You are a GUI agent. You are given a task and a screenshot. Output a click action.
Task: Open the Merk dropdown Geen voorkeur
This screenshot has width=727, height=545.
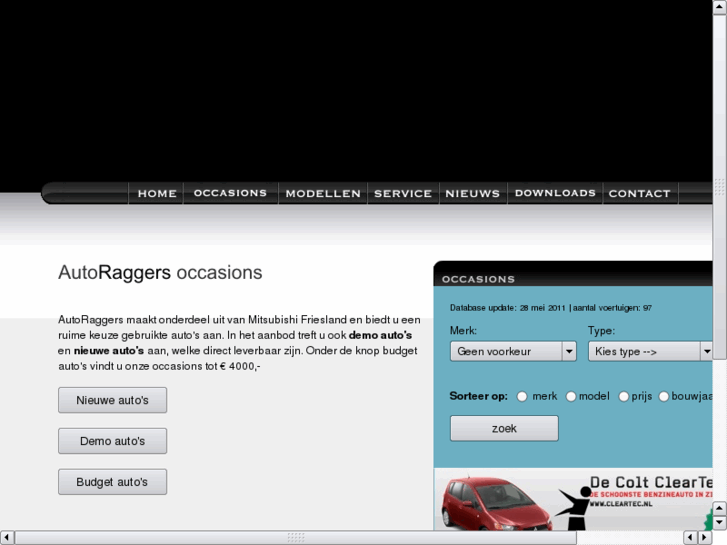[x=513, y=351]
